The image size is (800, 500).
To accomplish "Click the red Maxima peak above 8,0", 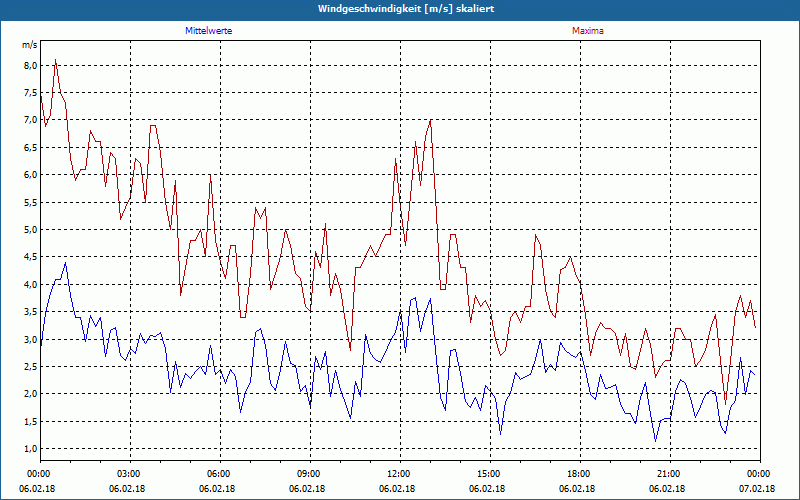I will 56,61.
